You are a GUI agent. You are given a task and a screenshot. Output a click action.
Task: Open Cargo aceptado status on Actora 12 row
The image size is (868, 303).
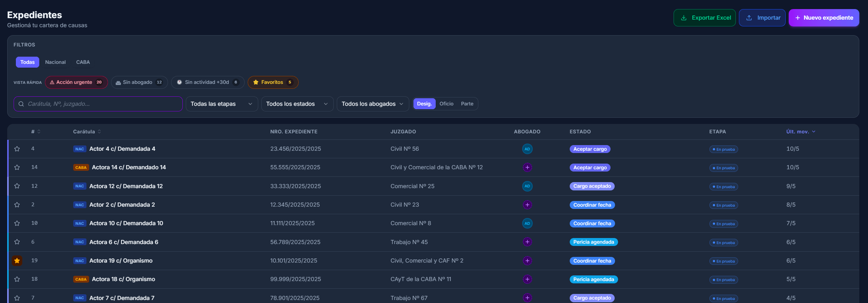click(x=592, y=186)
